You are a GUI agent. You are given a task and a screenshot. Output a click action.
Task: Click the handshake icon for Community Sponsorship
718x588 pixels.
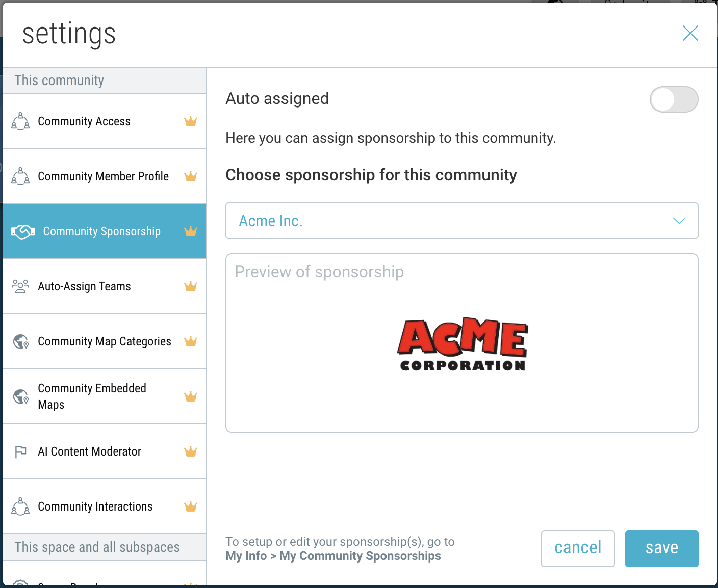click(23, 232)
